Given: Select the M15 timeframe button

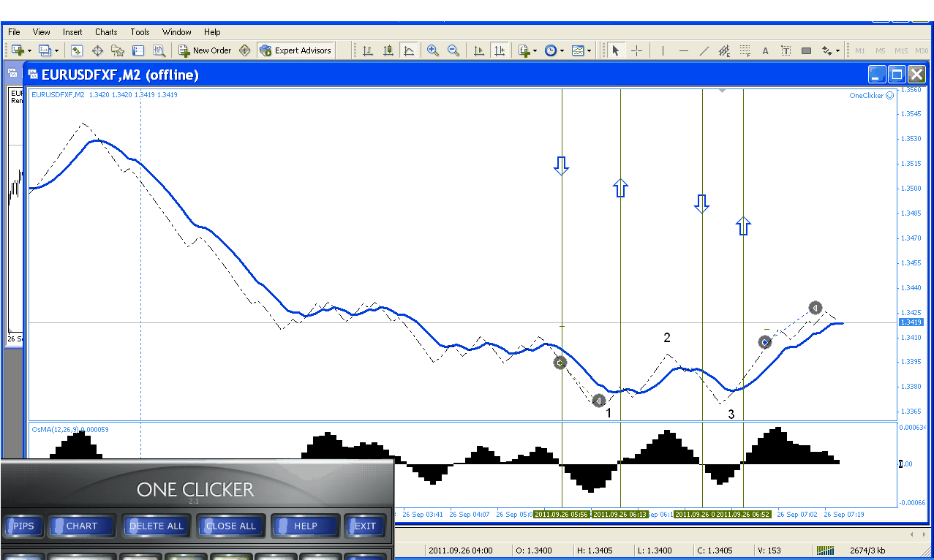Looking at the screenshot, I should coord(901,50).
